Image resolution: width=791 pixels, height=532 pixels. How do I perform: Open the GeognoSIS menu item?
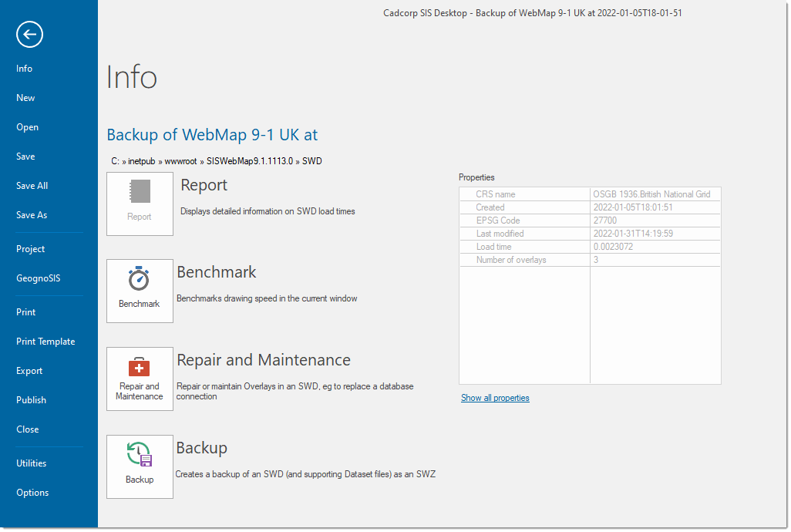tap(38, 278)
